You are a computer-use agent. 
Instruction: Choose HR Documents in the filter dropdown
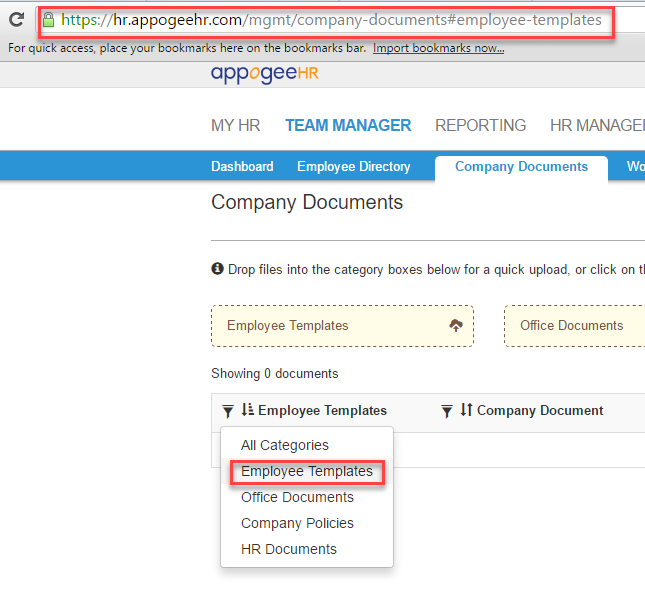tap(289, 549)
